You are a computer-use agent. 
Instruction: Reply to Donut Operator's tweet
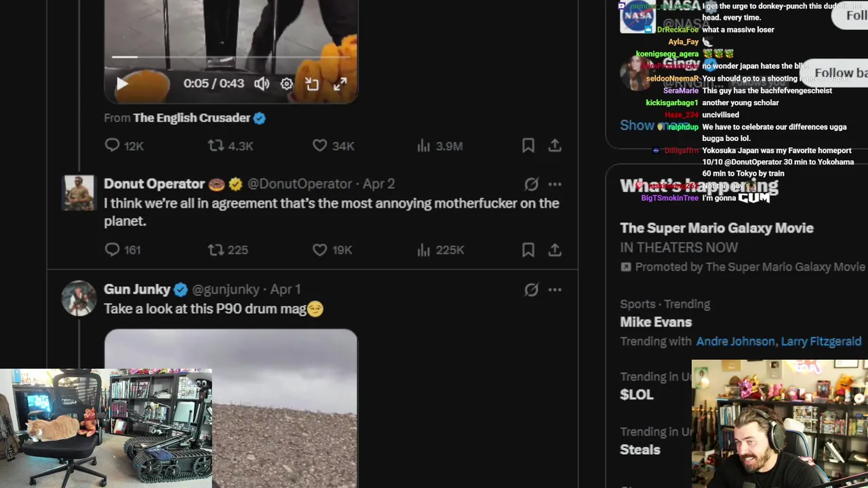click(123, 250)
